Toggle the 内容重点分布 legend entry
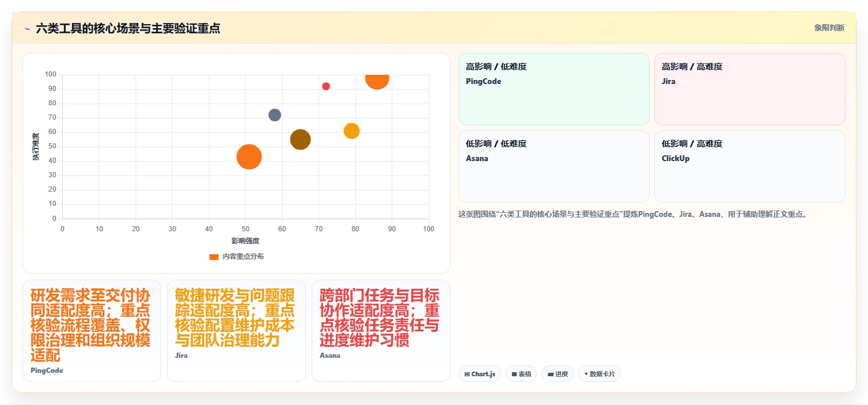 (237, 257)
